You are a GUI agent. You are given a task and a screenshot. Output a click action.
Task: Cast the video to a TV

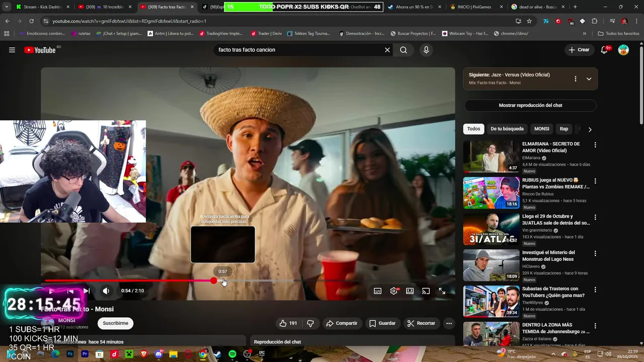click(x=426, y=291)
